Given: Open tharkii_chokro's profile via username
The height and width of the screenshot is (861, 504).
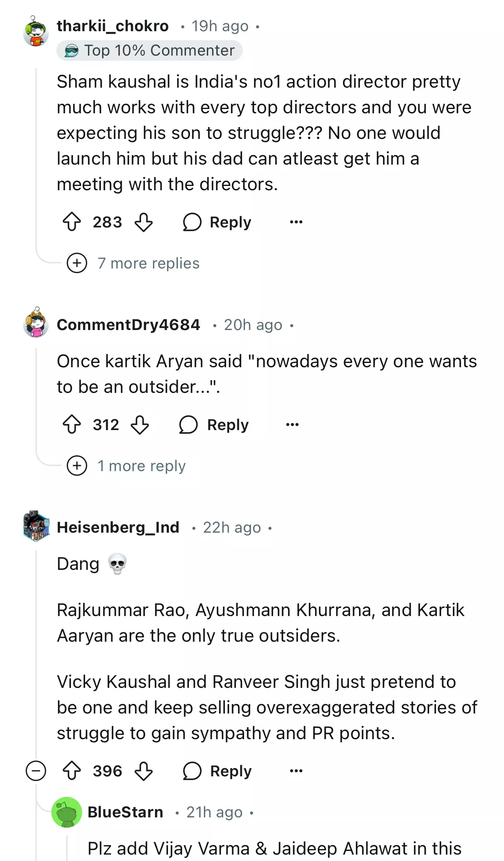Looking at the screenshot, I should (113, 26).
